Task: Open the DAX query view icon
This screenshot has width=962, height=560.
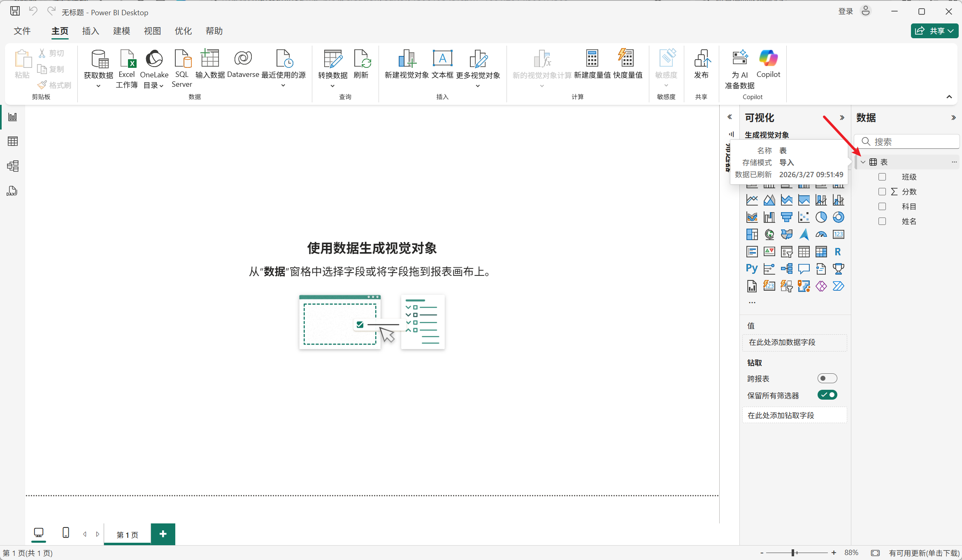Action: point(12,191)
